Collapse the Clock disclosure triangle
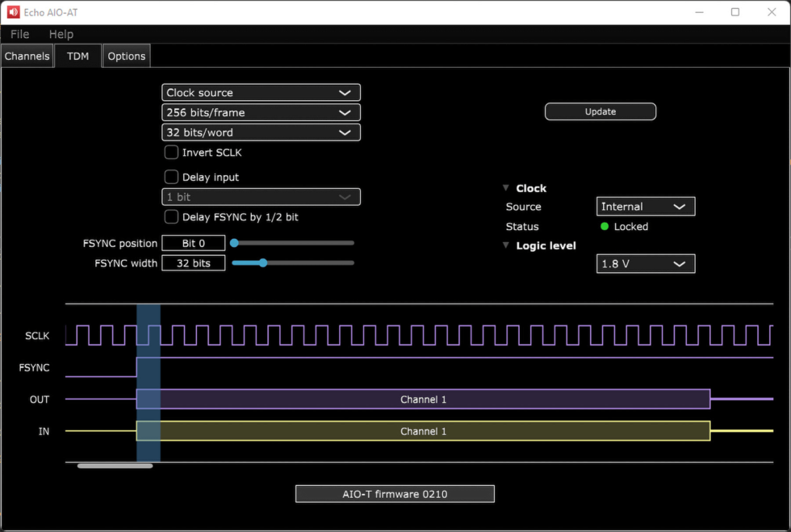791x532 pixels. pyautogui.click(x=506, y=187)
